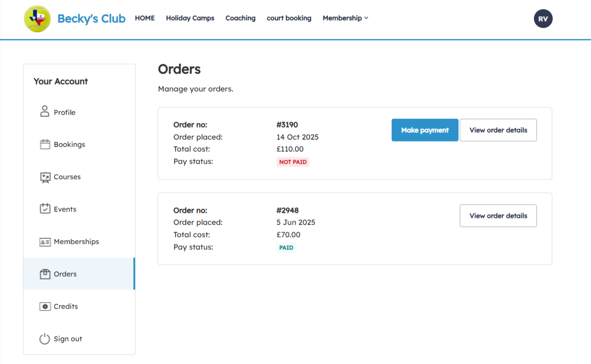Click the Becky's Club tennis ball logo
Image resolution: width=591 pixels, height=364 pixels.
coord(37,19)
